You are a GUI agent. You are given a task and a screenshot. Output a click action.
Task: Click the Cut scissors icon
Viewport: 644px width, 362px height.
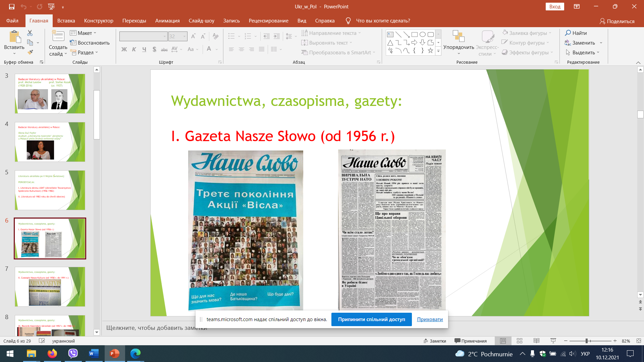[30, 33]
